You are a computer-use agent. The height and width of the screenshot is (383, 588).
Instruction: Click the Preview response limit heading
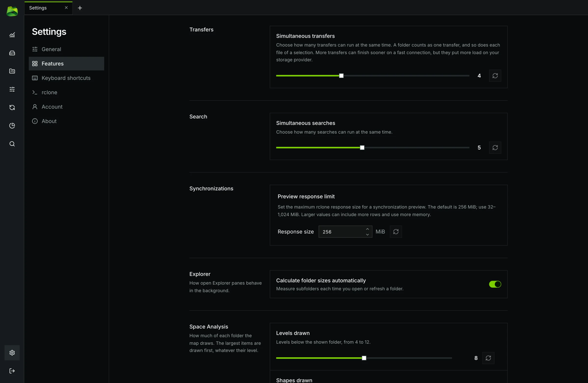pos(306,197)
